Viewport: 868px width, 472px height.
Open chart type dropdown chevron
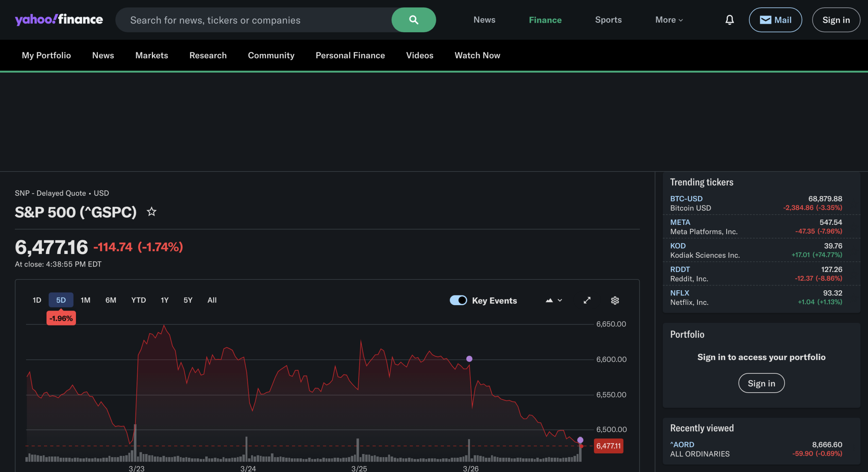(x=560, y=300)
